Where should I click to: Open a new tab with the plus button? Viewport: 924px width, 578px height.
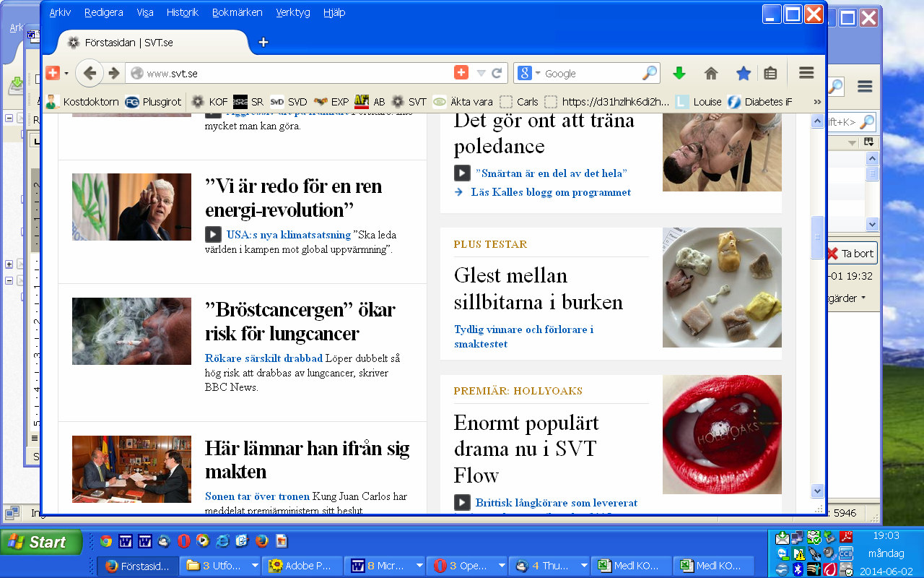tap(263, 42)
